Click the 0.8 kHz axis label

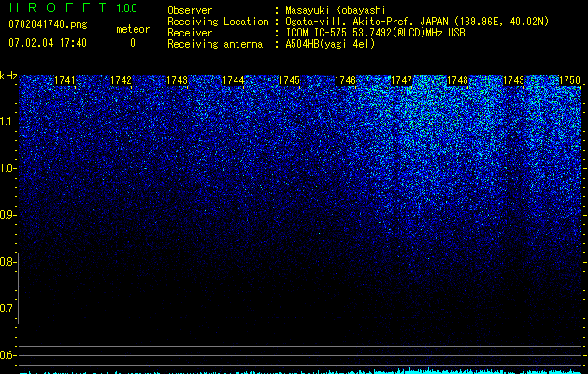pos(7,262)
